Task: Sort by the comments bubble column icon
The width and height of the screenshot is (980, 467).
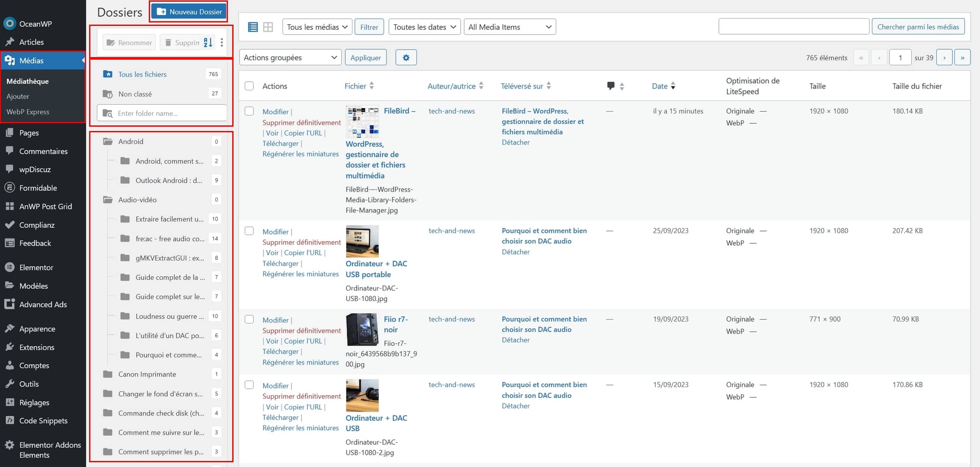Action: [611, 86]
